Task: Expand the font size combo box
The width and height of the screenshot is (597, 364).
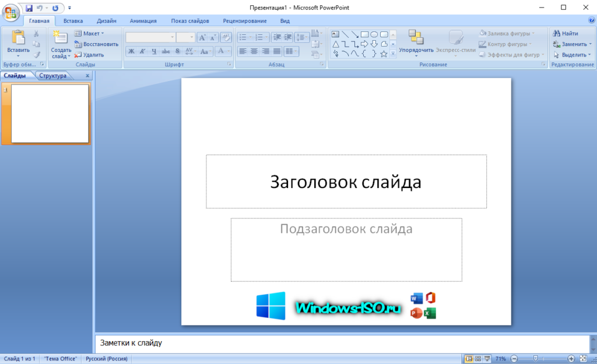Action: 191,37
